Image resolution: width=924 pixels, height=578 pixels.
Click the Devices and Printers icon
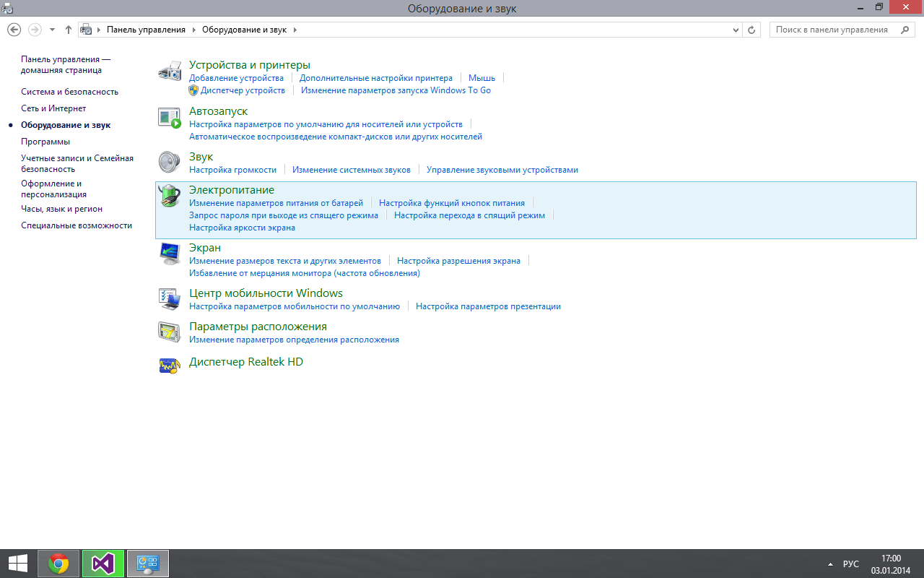(x=169, y=72)
